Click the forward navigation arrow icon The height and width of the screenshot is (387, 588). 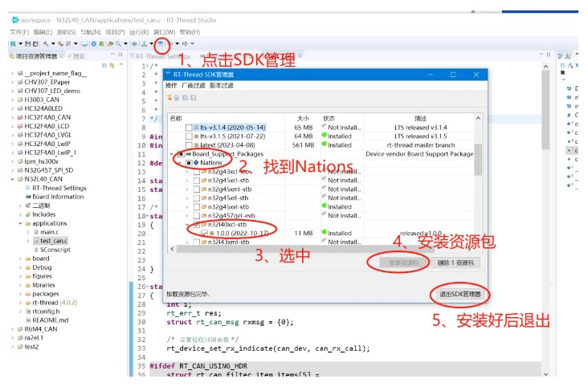[185, 44]
